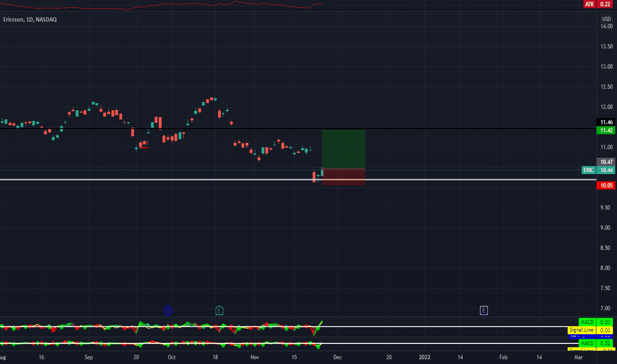The width and height of the screenshot is (617, 364).
Task: Click the 'Oct' label on time axis
Action: point(171,357)
